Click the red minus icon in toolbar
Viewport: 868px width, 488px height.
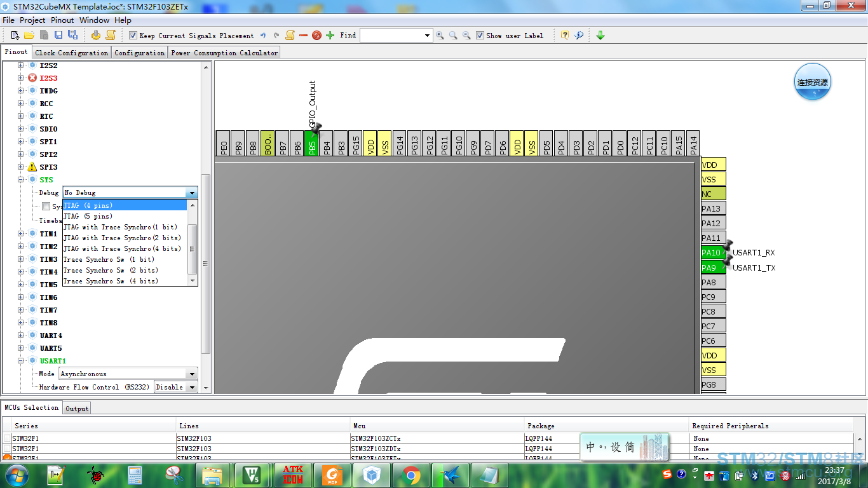(303, 36)
